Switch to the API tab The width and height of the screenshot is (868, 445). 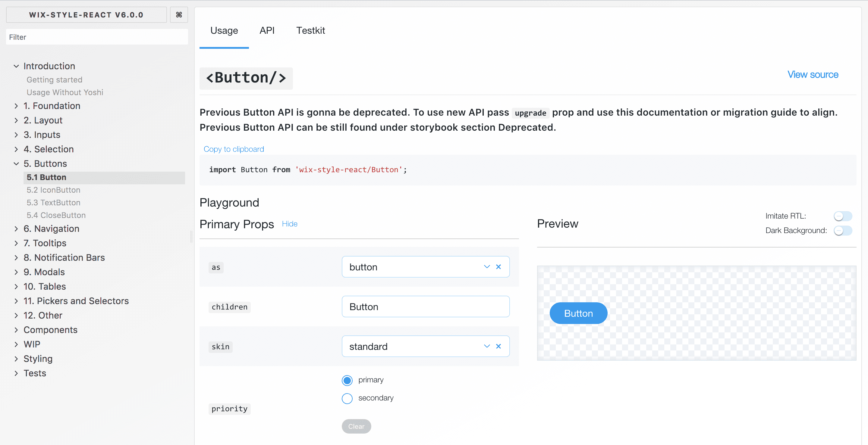pos(267,31)
